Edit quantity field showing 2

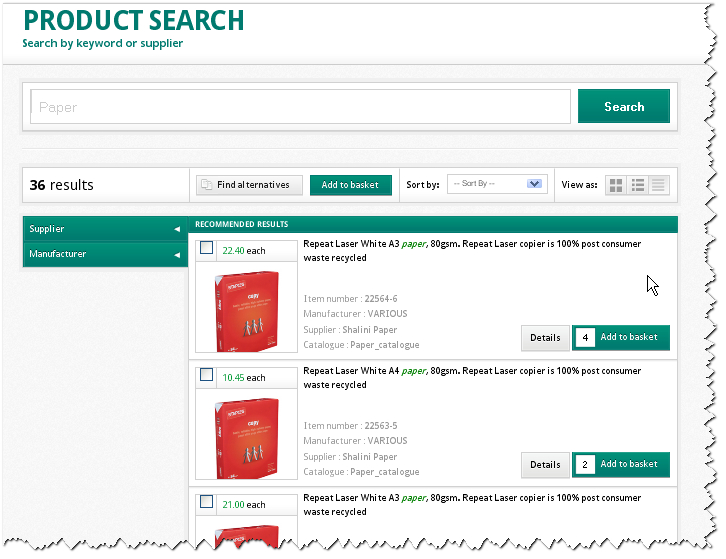(x=585, y=464)
